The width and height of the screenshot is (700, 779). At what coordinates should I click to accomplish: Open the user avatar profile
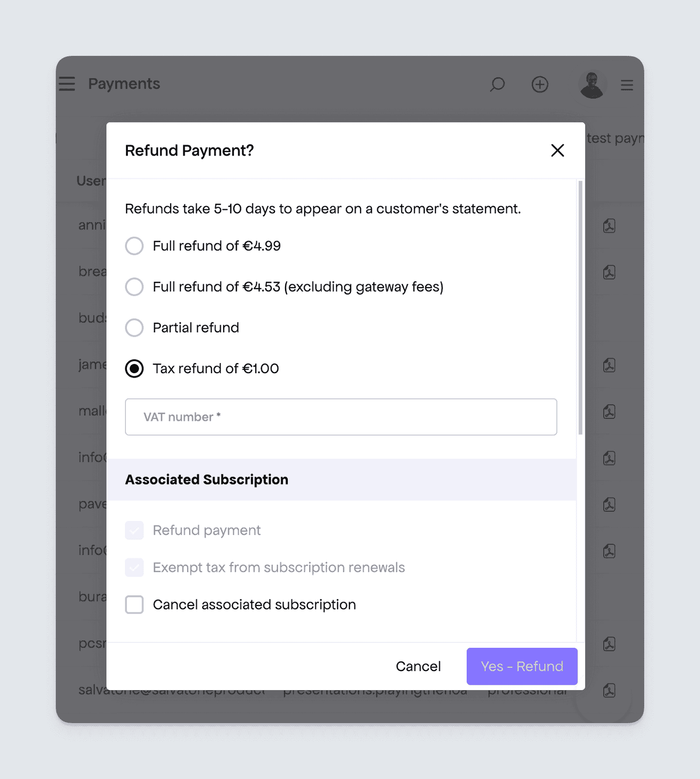(592, 85)
